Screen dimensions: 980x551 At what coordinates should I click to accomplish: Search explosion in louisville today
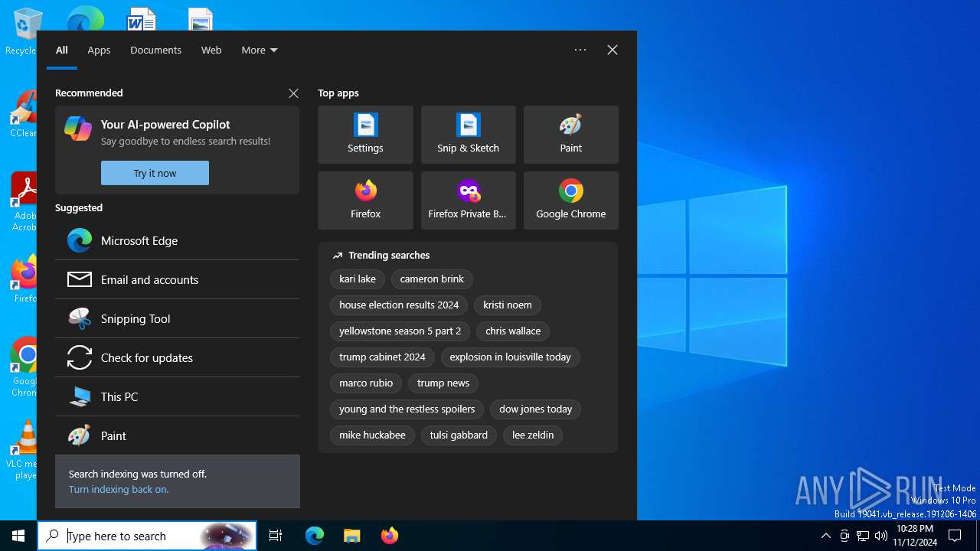(511, 357)
